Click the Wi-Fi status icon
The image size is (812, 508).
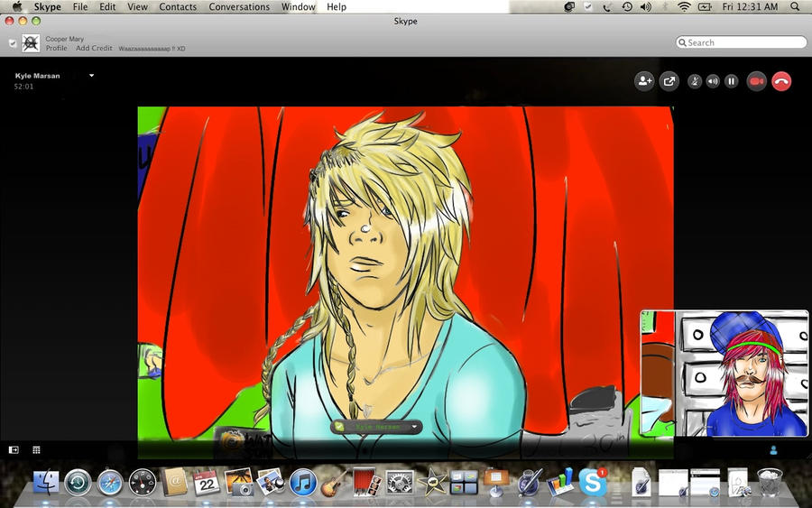(x=684, y=6)
